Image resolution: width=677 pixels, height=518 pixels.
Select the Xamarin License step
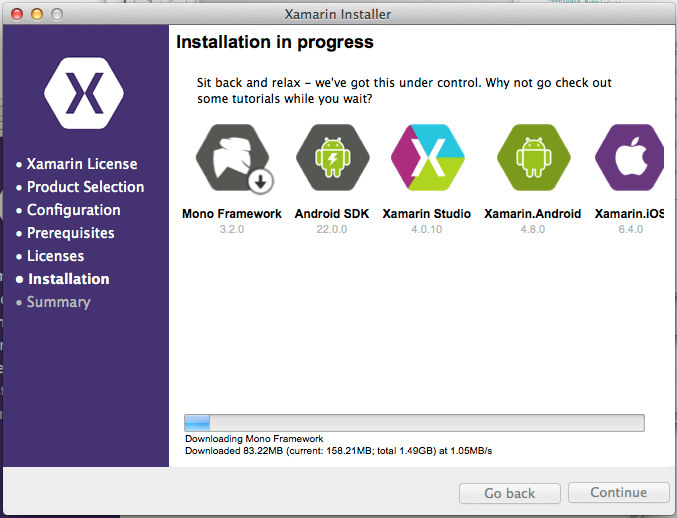tap(76, 164)
